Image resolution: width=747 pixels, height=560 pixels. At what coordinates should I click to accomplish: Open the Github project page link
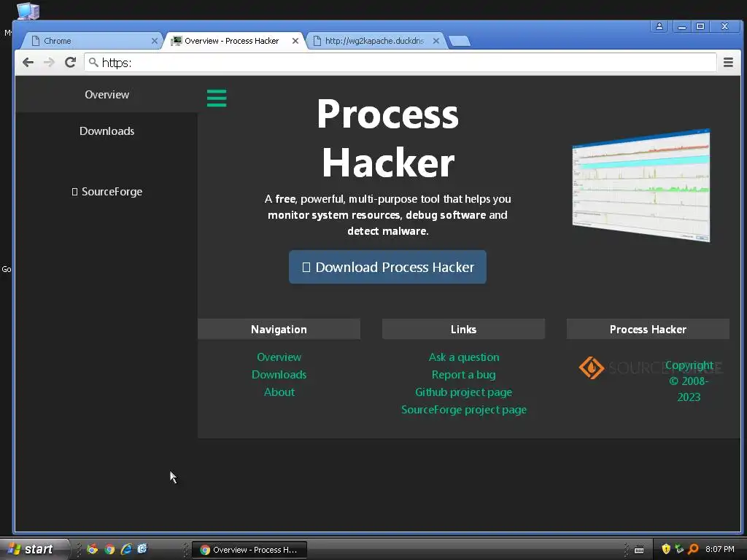[x=463, y=392]
